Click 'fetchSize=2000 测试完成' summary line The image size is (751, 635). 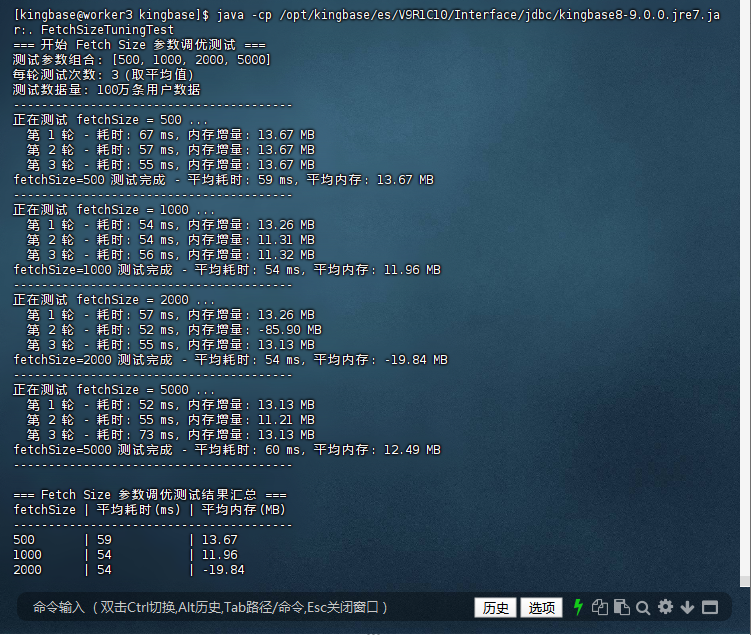[230, 360]
